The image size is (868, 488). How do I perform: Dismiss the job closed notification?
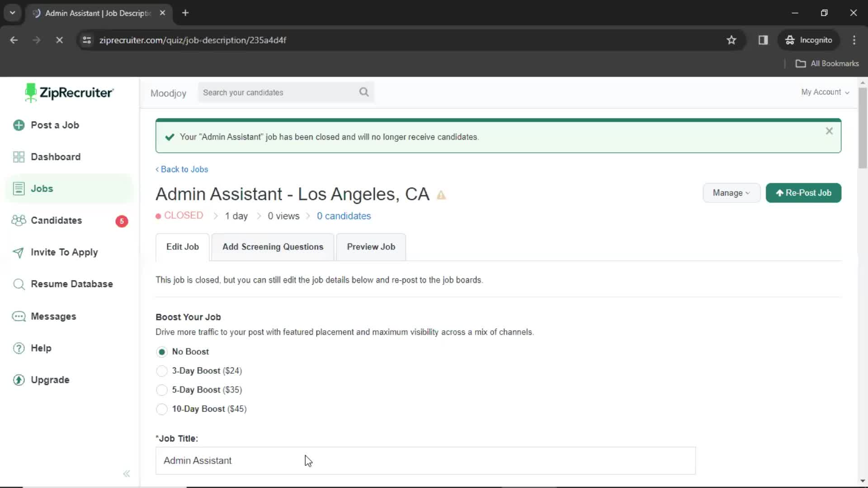[x=830, y=131]
